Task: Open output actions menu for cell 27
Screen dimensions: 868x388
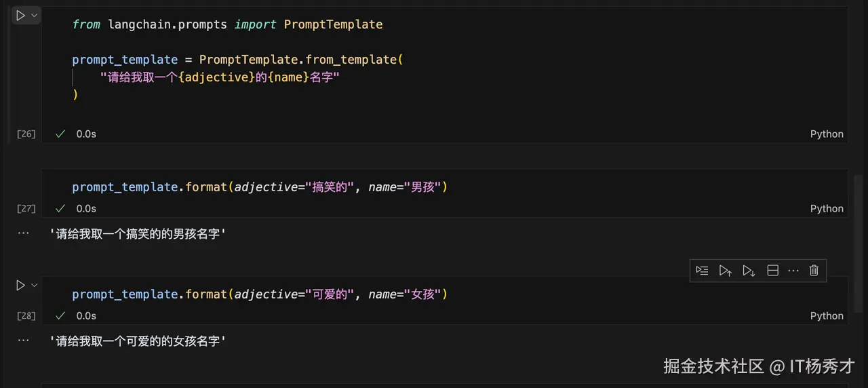Action: tap(23, 233)
